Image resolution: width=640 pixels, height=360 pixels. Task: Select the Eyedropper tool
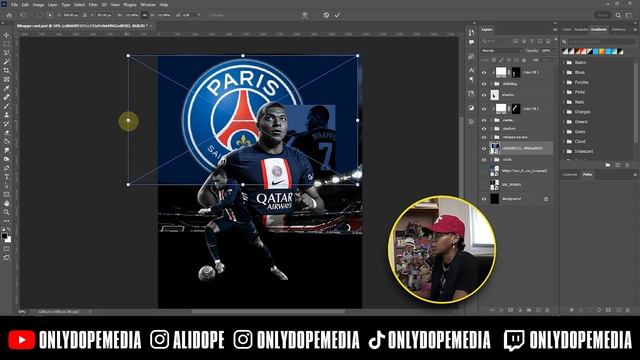coord(7,89)
